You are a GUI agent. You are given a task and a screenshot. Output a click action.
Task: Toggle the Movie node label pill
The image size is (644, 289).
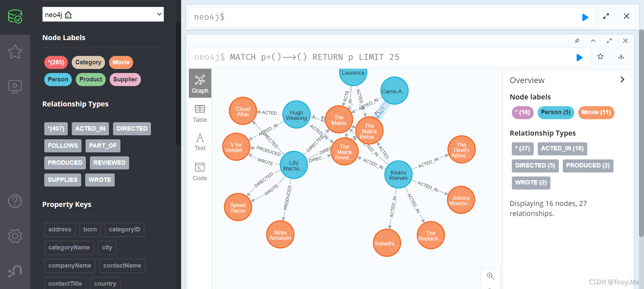pos(121,62)
